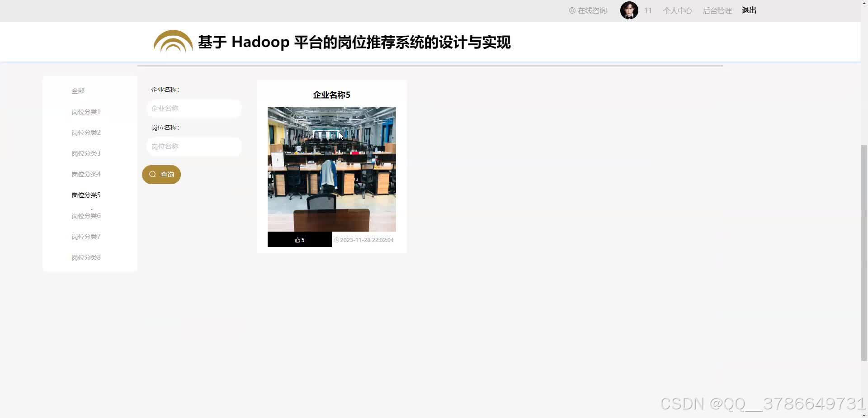Screen dimensions: 868x418
Task: Click the headset icon for 在线咨询
Action: [572, 10]
